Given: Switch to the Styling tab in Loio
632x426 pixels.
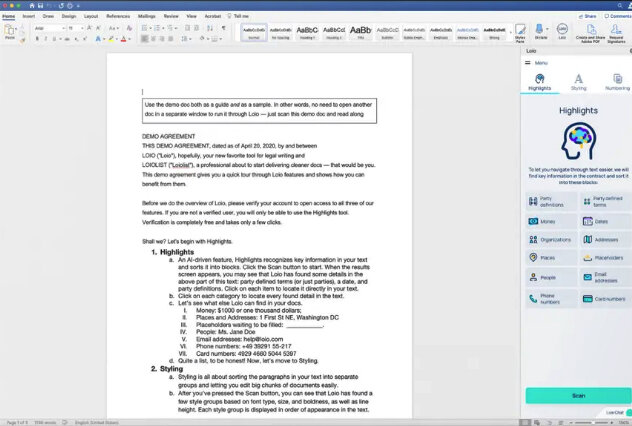Looking at the screenshot, I should [x=578, y=82].
